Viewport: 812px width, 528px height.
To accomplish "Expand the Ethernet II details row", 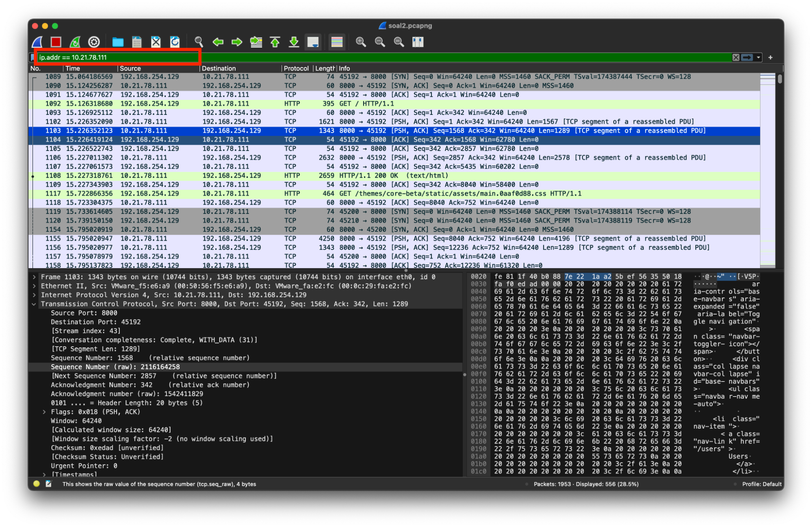I will coord(34,286).
